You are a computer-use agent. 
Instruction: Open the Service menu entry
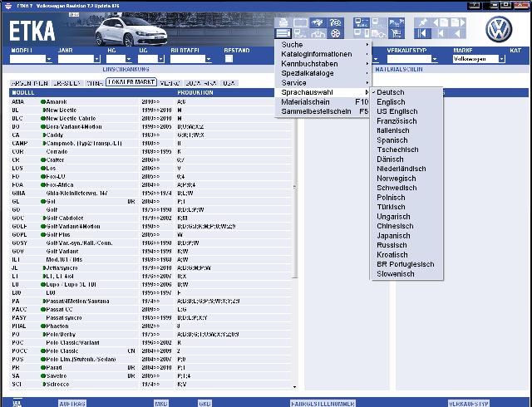[323, 83]
